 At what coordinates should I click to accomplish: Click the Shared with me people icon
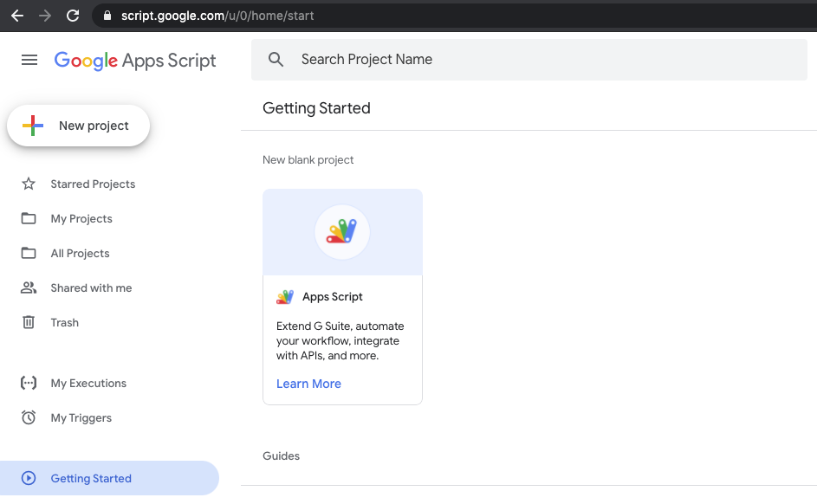pyautogui.click(x=29, y=288)
